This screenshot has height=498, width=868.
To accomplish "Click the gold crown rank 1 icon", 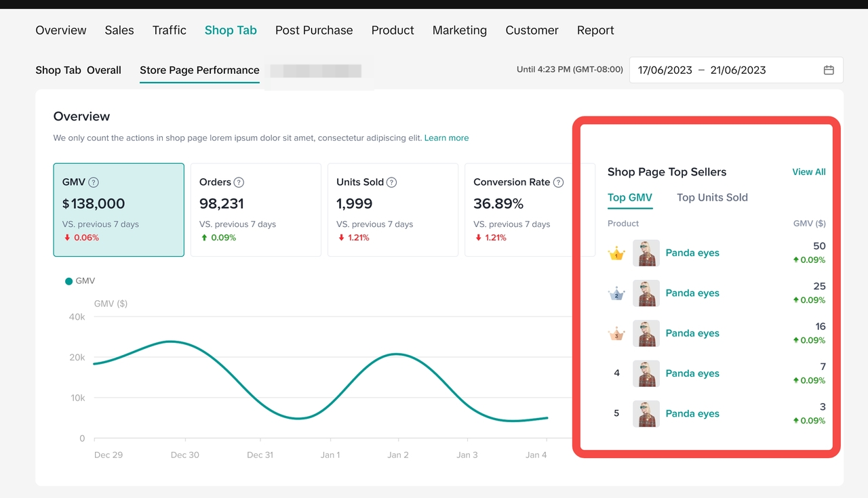I will click(x=616, y=254).
